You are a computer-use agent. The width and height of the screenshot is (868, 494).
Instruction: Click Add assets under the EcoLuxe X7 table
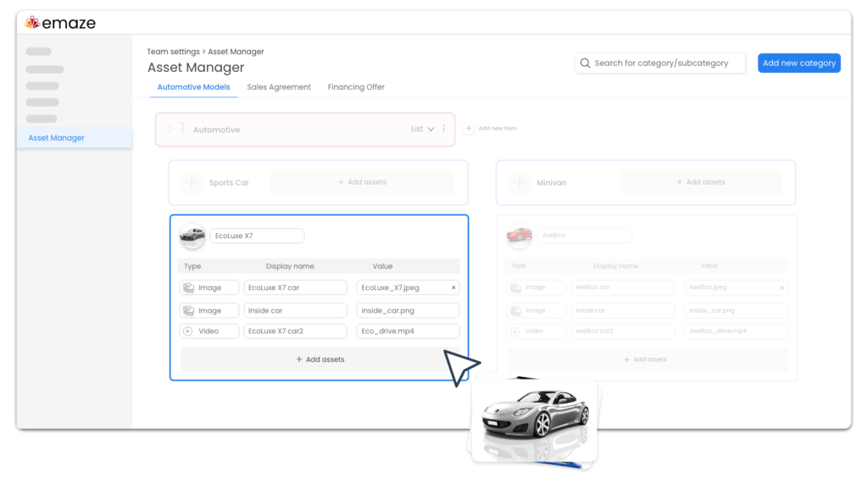pyautogui.click(x=320, y=358)
